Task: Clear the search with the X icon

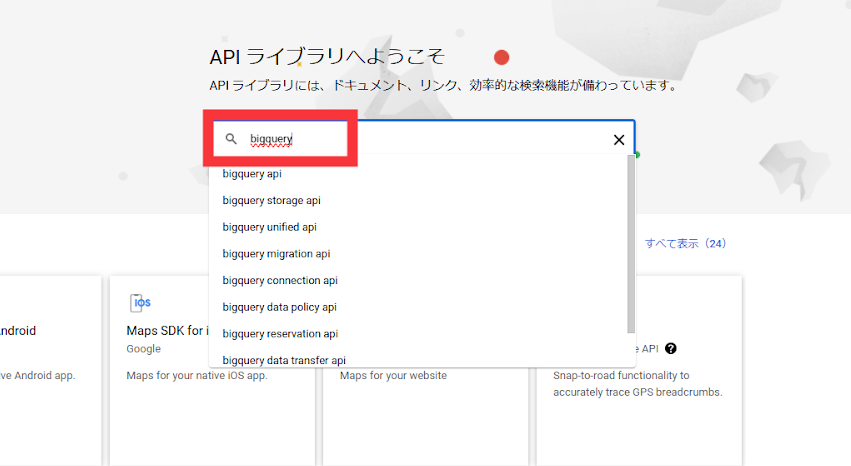Action: (619, 140)
